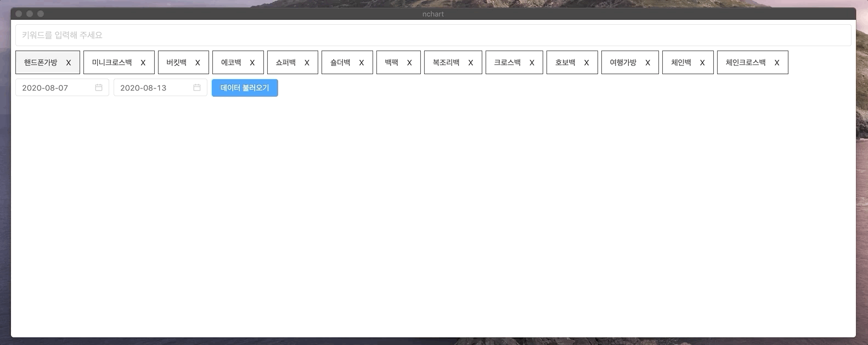Select the 핸드폰가방 keyword label
The height and width of the screenshot is (345, 868).
pyautogui.click(x=41, y=63)
